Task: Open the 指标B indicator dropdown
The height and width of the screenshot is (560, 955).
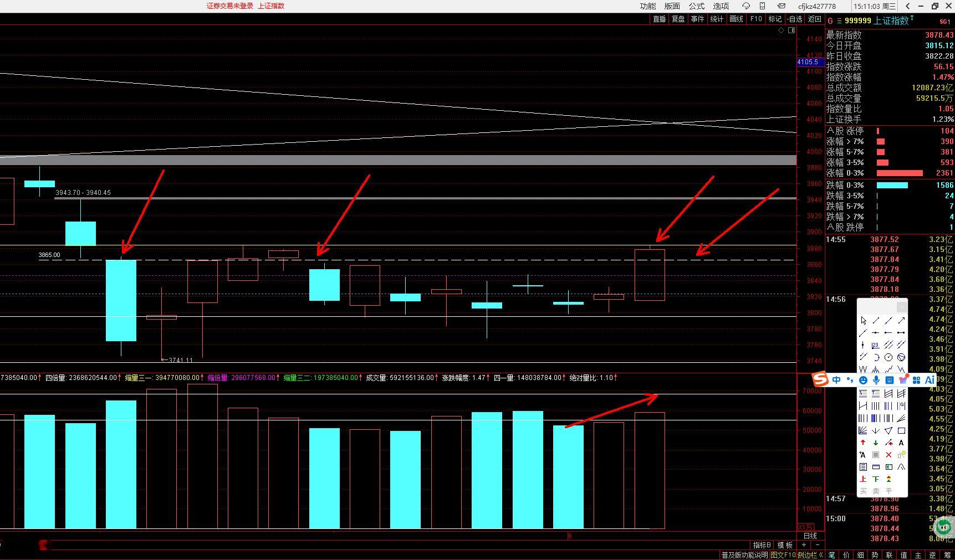Action: [x=762, y=545]
